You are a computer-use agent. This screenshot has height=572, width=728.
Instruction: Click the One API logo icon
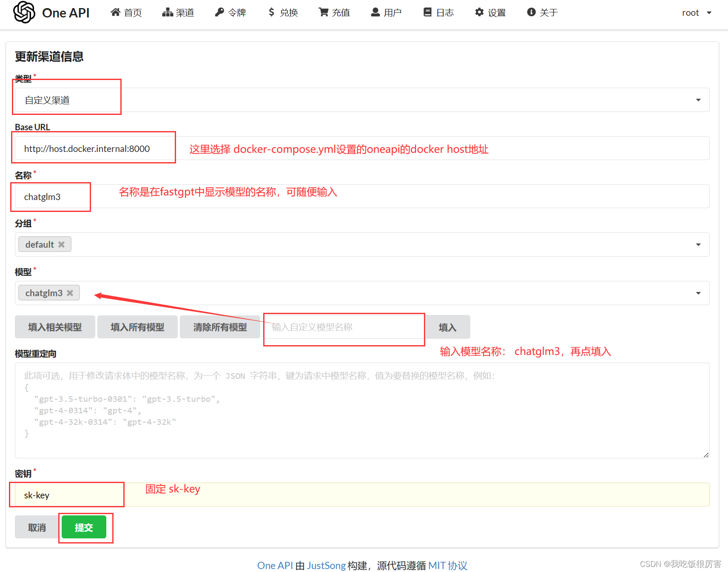click(x=24, y=12)
